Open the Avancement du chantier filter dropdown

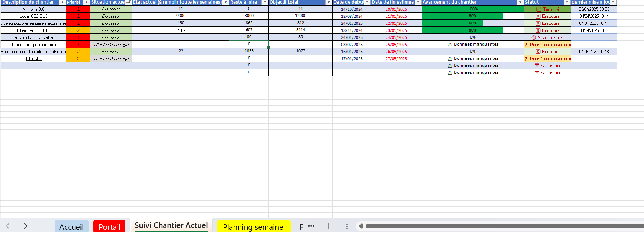pyautogui.click(x=520, y=2)
